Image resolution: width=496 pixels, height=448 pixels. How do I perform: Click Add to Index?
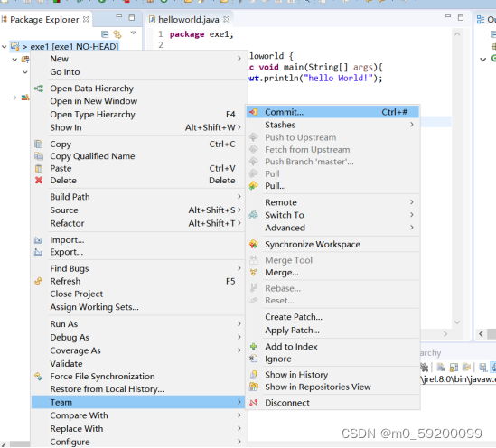332,347
